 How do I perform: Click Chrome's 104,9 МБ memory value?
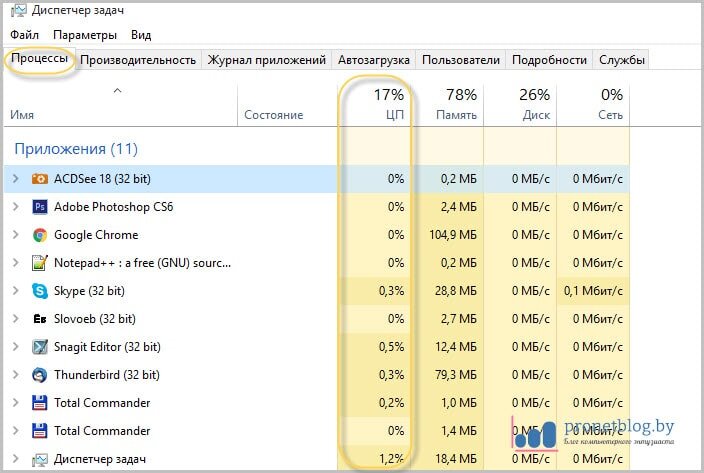(x=453, y=235)
